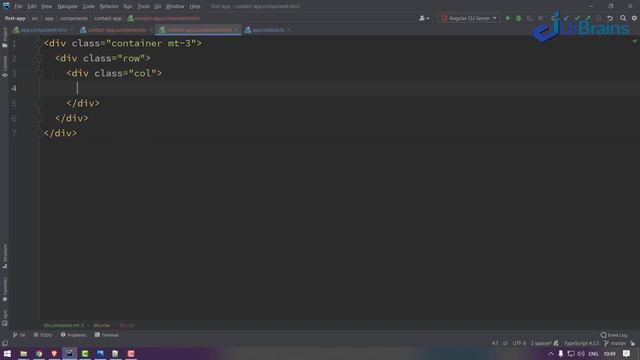The image size is (640, 360).
Task: Switch to app.component.html tab
Action: [44, 30]
